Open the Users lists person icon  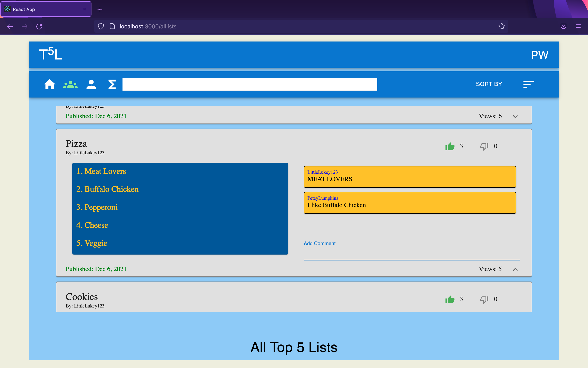pos(91,84)
